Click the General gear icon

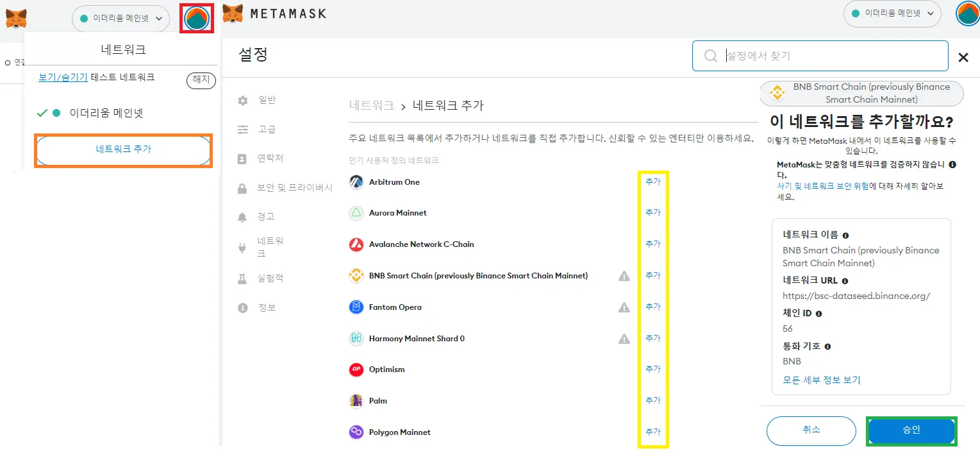pyautogui.click(x=242, y=101)
